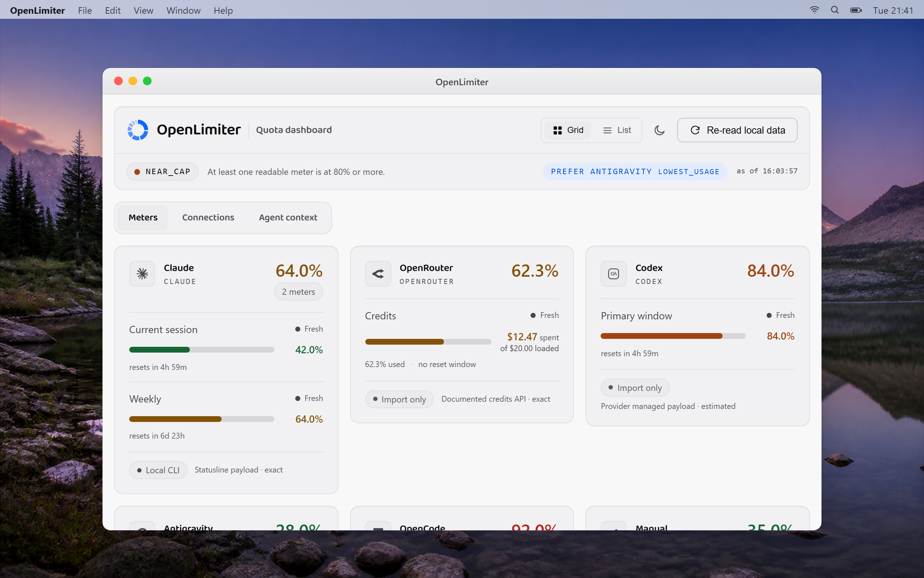Open the View menu
Screen dimensions: 924x578
(144, 10)
